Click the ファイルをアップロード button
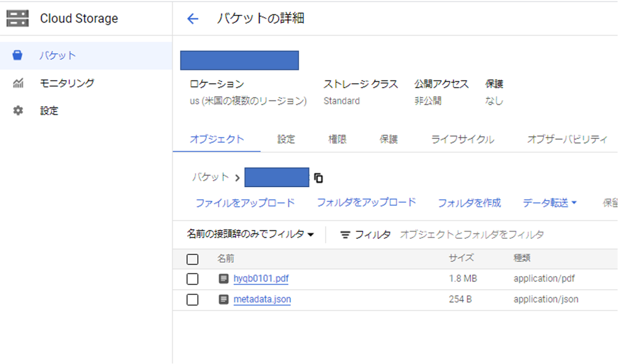 245,203
